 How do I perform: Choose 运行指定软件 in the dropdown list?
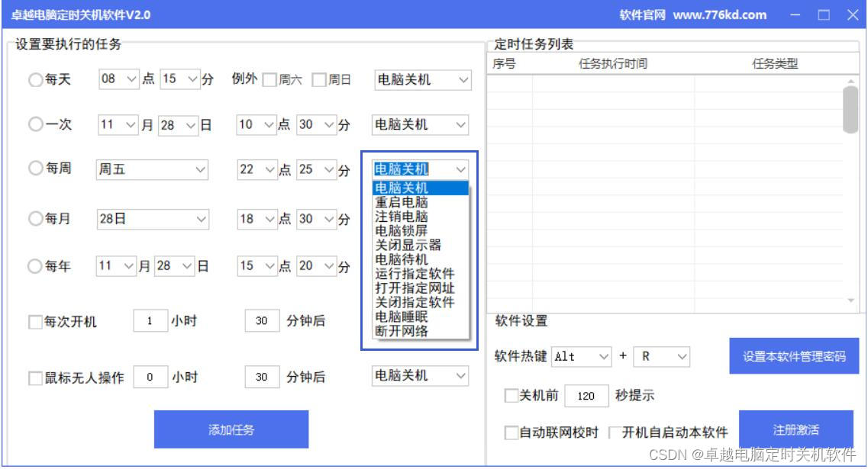[421, 275]
